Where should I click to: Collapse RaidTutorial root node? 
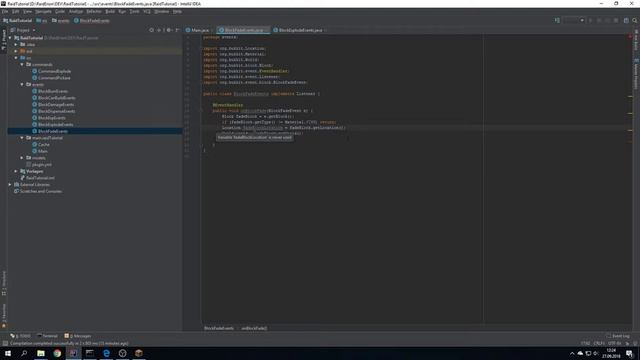tap(11, 38)
